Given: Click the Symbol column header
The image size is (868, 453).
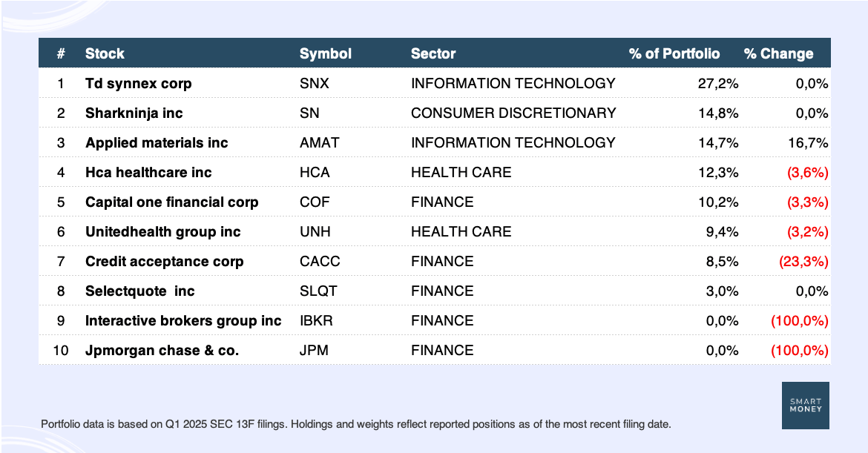Looking at the screenshot, I should click(x=326, y=53).
